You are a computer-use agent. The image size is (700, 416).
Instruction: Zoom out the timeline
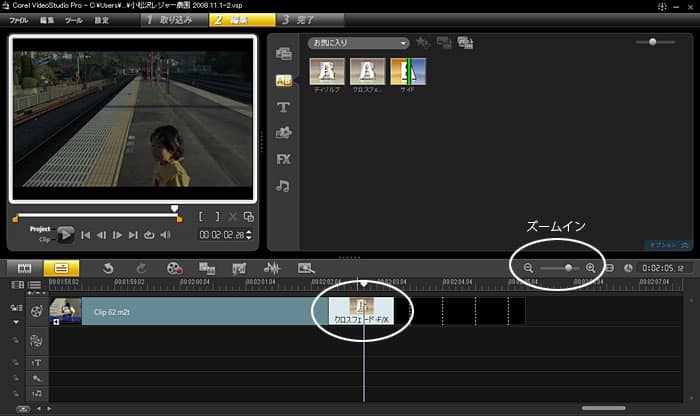click(x=528, y=268)
